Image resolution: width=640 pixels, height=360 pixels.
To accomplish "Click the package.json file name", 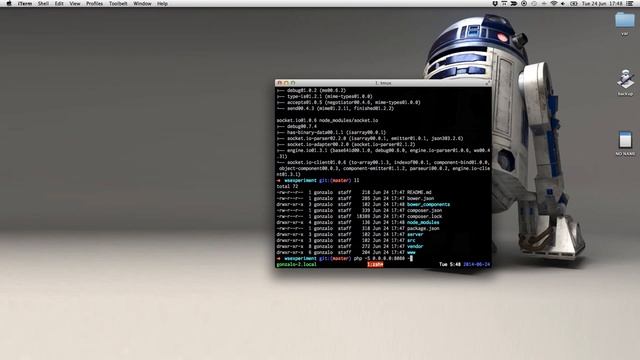I will 423,229.
